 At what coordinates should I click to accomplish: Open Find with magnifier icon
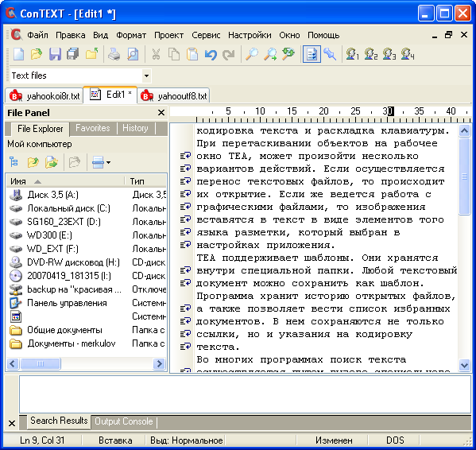252,54
